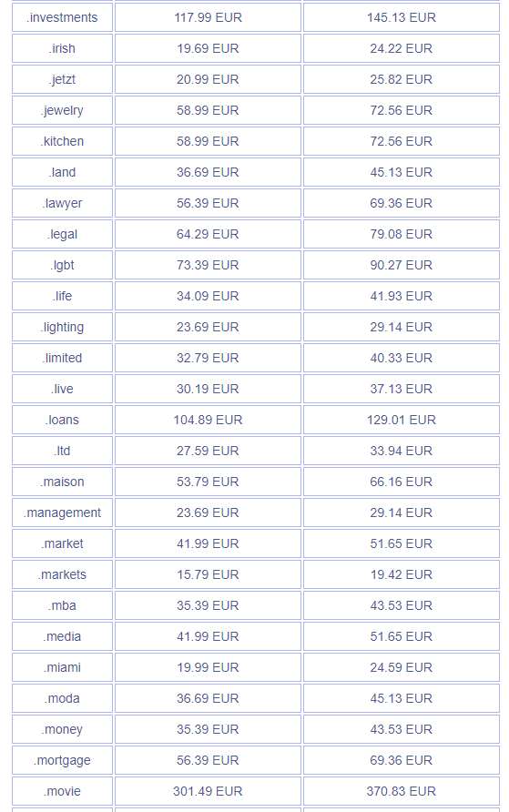Click the .kitchen domain name
This screenshot has width=509, height=812.
pyautogui.click(x=62, y=141)
